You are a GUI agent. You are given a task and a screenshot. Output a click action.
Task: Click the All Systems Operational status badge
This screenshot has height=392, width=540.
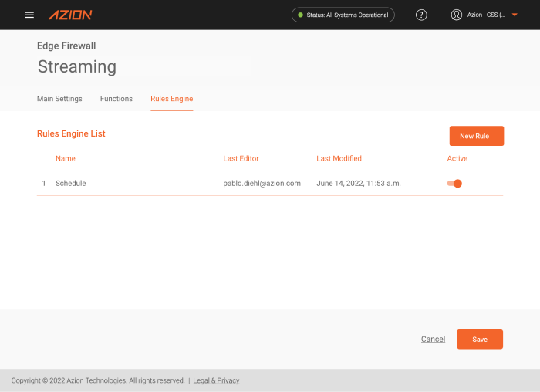point(343,15)
